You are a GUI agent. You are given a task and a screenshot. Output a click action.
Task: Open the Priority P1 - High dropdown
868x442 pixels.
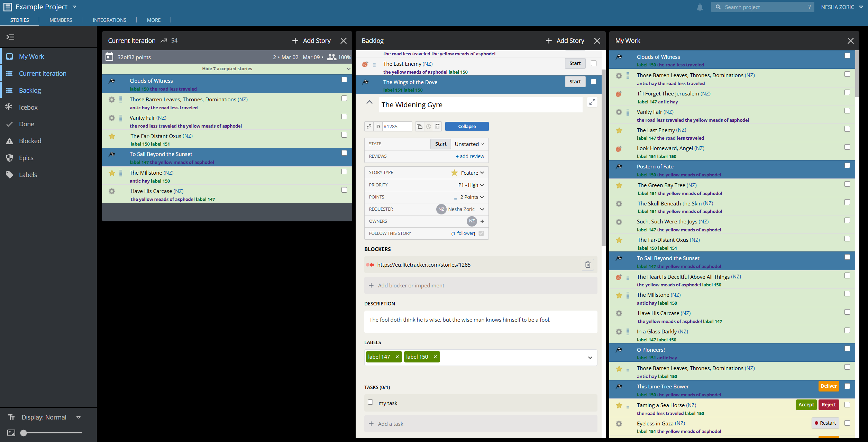pyautogui.click(x=471, y=185)
